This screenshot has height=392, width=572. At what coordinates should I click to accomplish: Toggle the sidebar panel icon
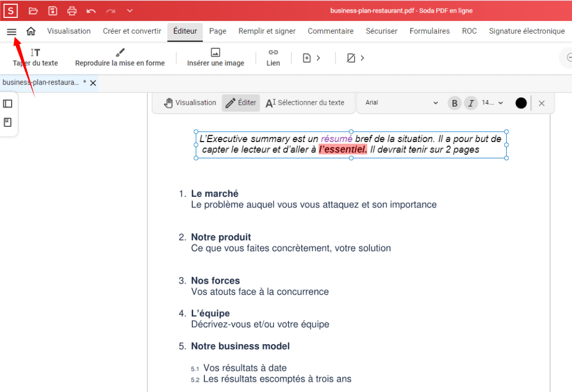tap(8, 104)
